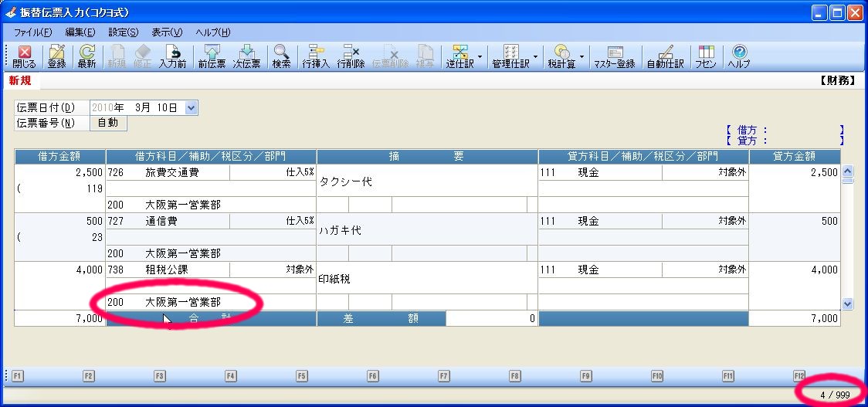The image size is (868, 407).
Task: Select the 通信費 debit account cell
Action: [x=168, y=221]
